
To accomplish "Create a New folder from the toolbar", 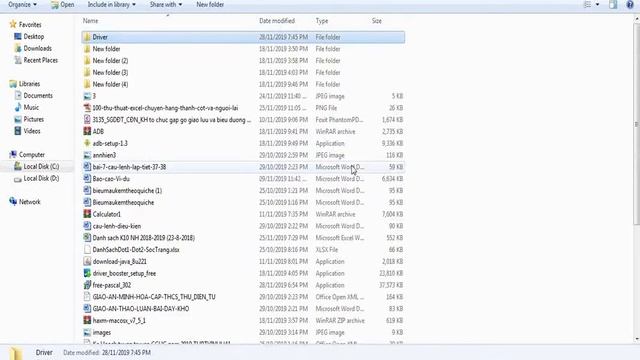I will click(210, 4).
